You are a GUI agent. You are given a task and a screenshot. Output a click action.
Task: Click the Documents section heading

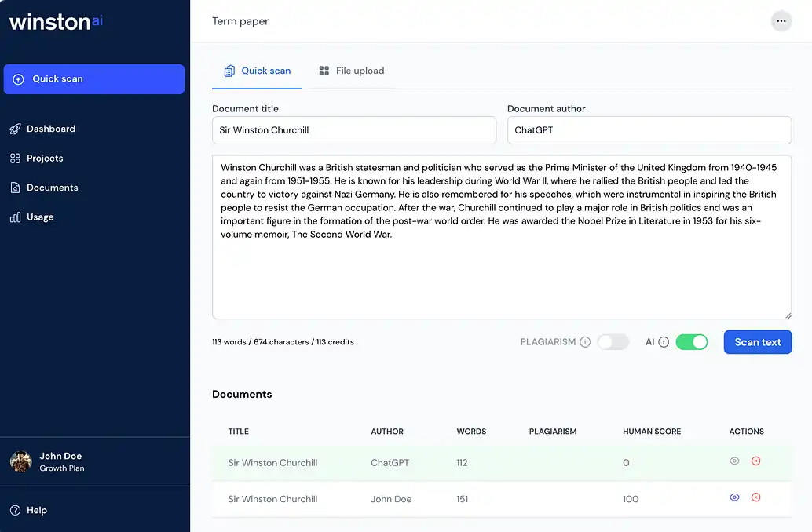point(242,395)
